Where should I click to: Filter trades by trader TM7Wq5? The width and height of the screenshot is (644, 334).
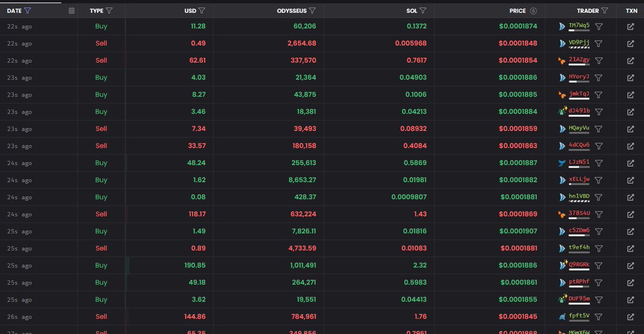(599, 26)
